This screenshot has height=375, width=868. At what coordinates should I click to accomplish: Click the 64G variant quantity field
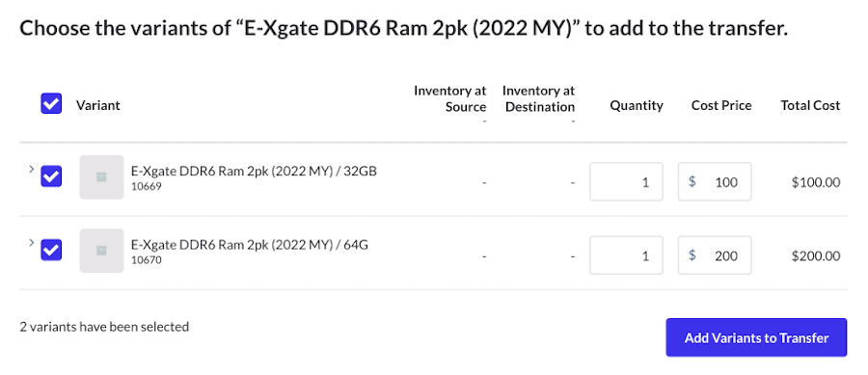coord(626,254)
